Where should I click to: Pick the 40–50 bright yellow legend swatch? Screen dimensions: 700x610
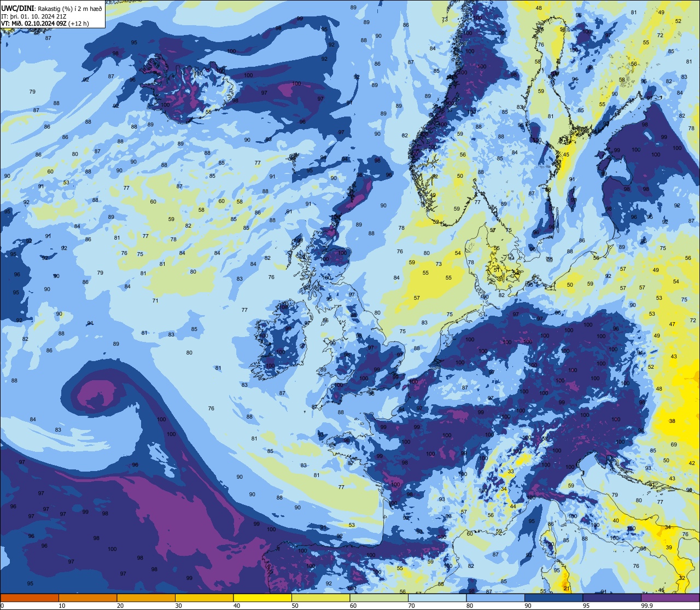262,597
